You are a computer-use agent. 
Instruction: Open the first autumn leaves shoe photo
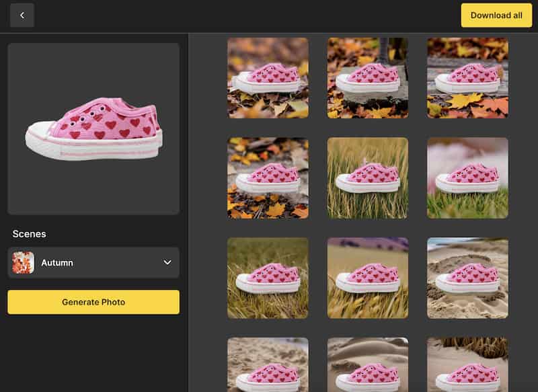268,77
